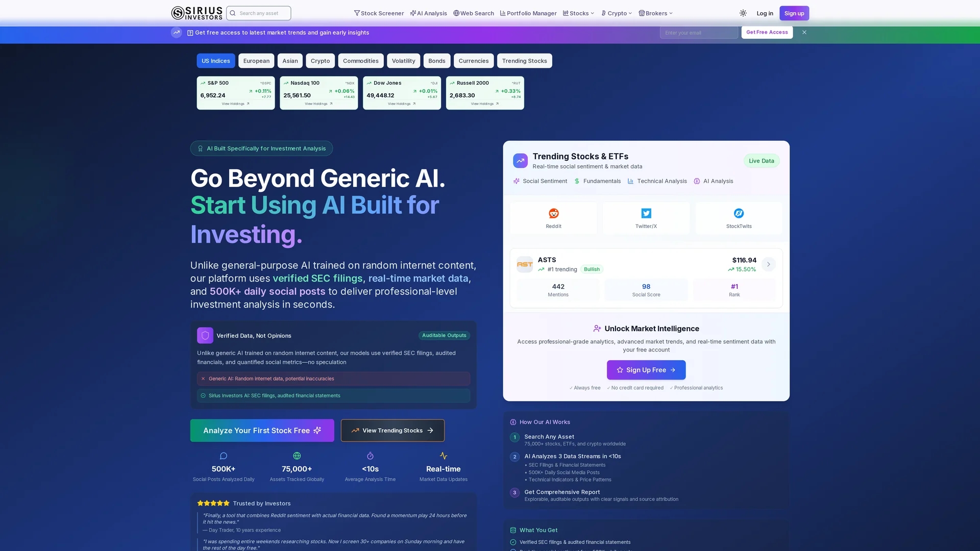Click the Live Data badge
Screen dimensions: 980x551
[762, 161]
